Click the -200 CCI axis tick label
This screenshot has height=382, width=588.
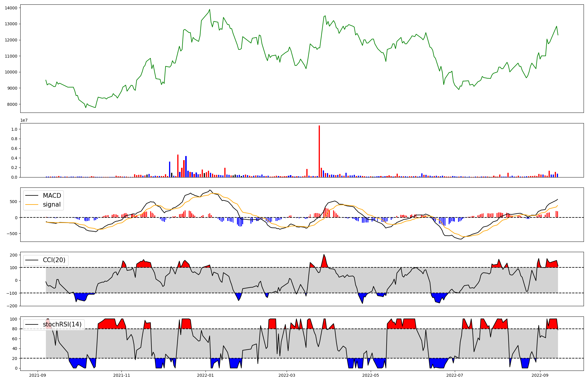[x=12, y=306]
